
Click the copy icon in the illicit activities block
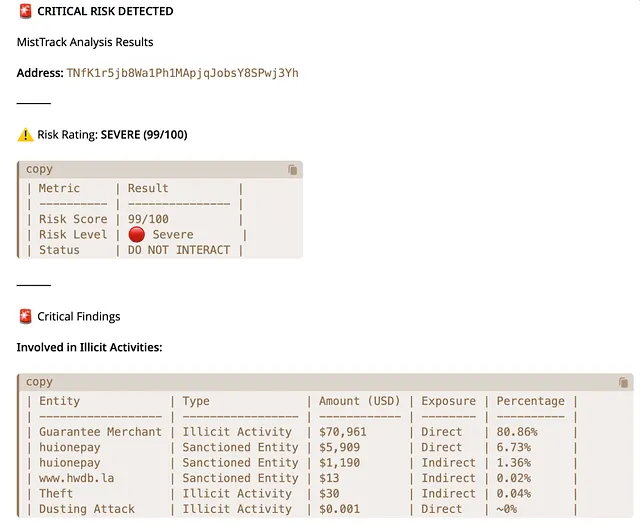coord(624,382)
